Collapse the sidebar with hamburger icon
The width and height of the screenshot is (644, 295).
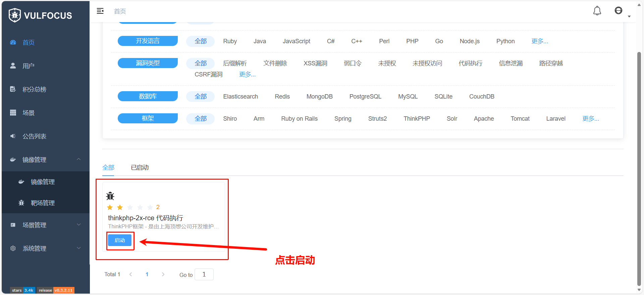[100, 11]
